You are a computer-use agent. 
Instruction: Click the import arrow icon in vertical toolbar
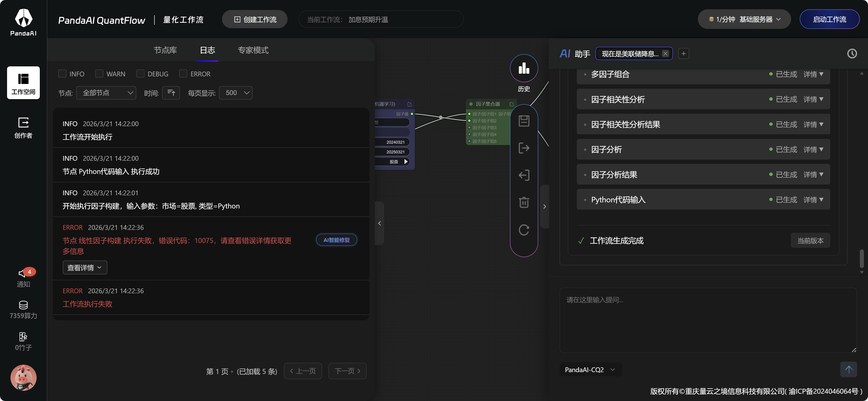524,175
